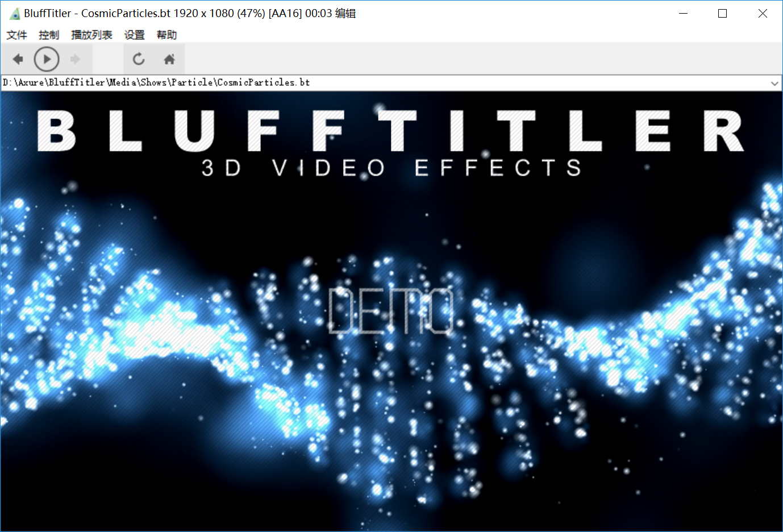Open the 设置 menu

tap(134, 35)
